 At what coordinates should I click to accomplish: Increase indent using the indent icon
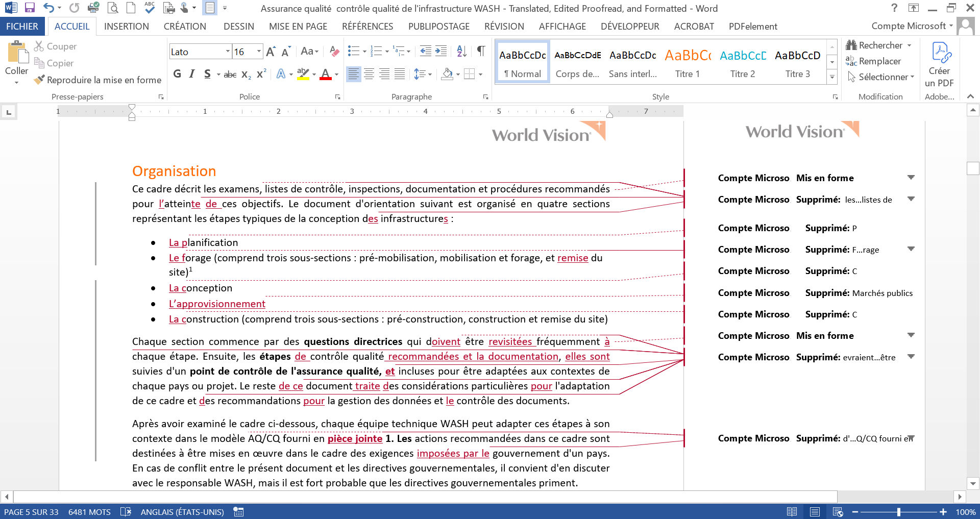click(441, 51)
